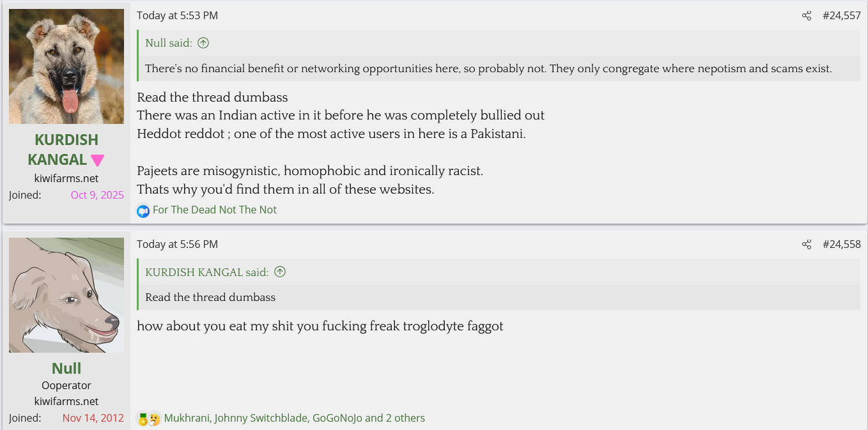Click pink triangle badge beside KURDISH KANGAL
Viewport: 868px width, 430px height.
[x=97, y=160]
